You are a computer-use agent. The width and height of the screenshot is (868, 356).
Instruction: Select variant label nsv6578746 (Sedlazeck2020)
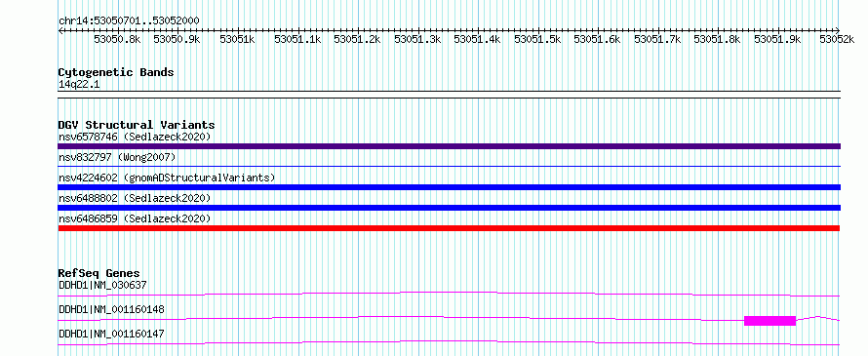135,137
